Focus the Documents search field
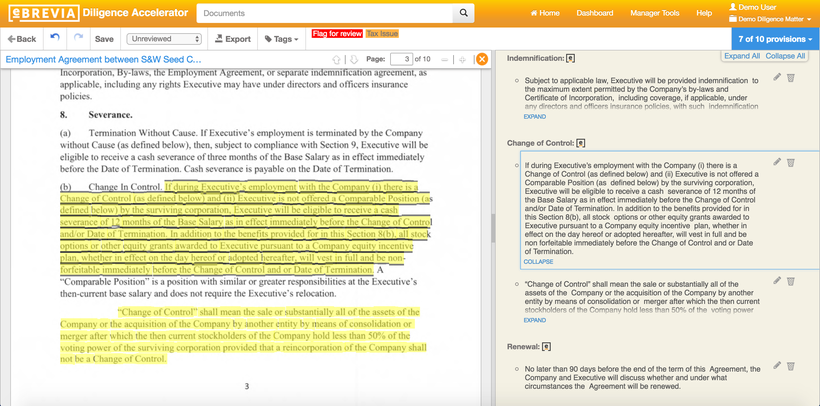The image size is (820, 406). click(x=325, y=13)
